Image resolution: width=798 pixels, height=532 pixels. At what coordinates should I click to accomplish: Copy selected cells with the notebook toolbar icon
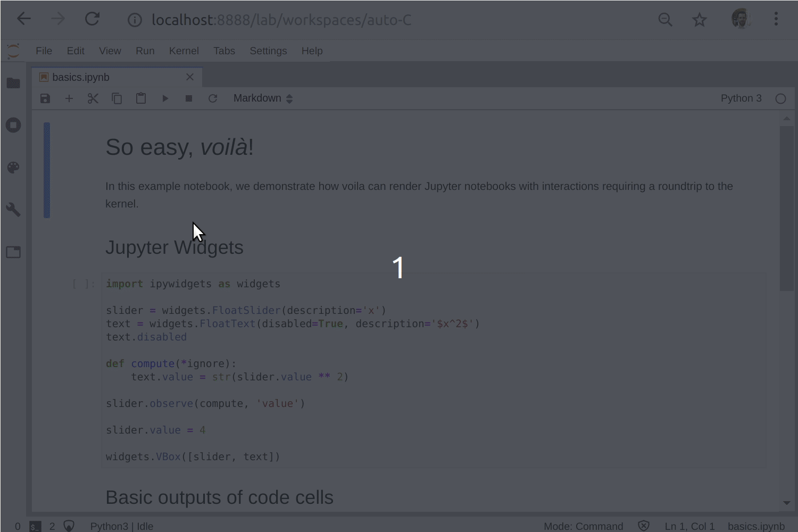(x=117, y=98)
